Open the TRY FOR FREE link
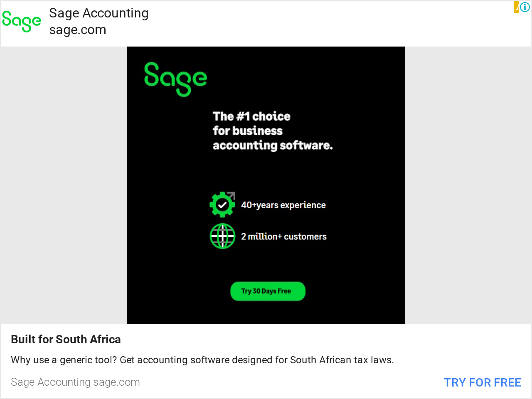Screen dimensions: 532x399 [x=482, y=382]
